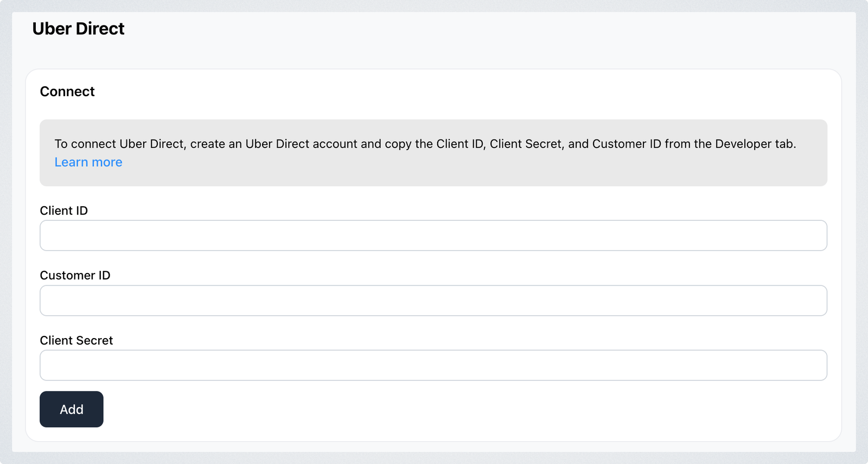
Task: Click the Add button
Action: tap(72, 409)
